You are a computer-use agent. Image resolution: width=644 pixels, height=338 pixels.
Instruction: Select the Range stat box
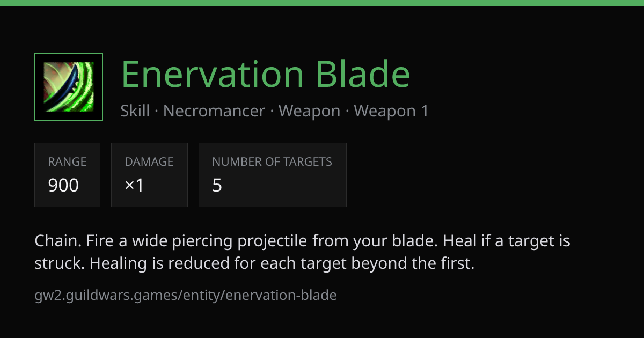pyautogui.click(x=68, y=175)
